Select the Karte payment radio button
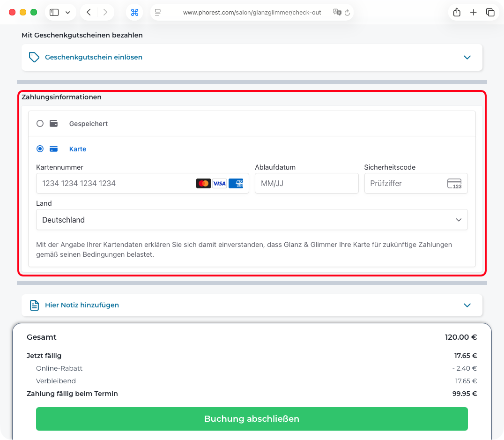This screenshot has width=504, height=440. point(40,149)
